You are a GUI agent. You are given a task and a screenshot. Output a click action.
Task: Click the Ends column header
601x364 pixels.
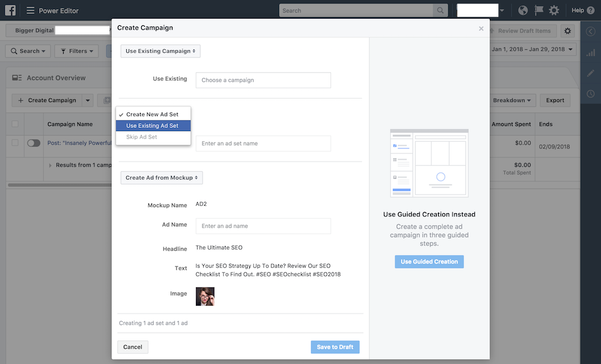click(x=546, y=124)
